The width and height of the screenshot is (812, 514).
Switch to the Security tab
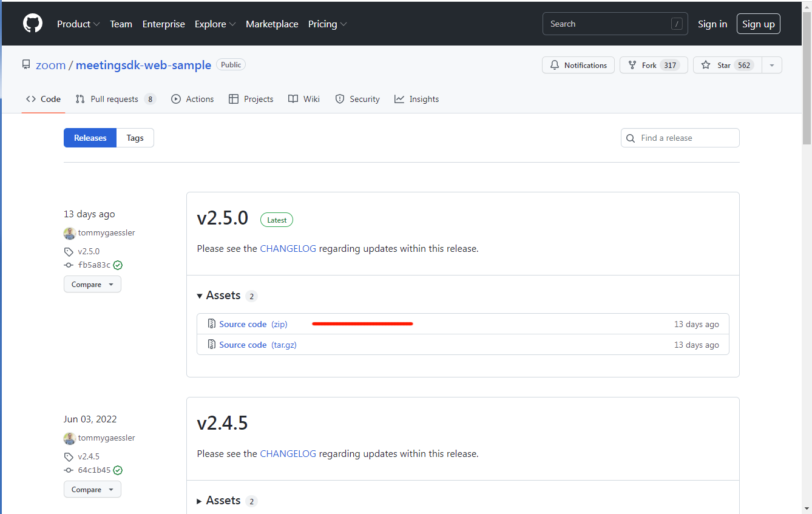(x=357, y=99)
